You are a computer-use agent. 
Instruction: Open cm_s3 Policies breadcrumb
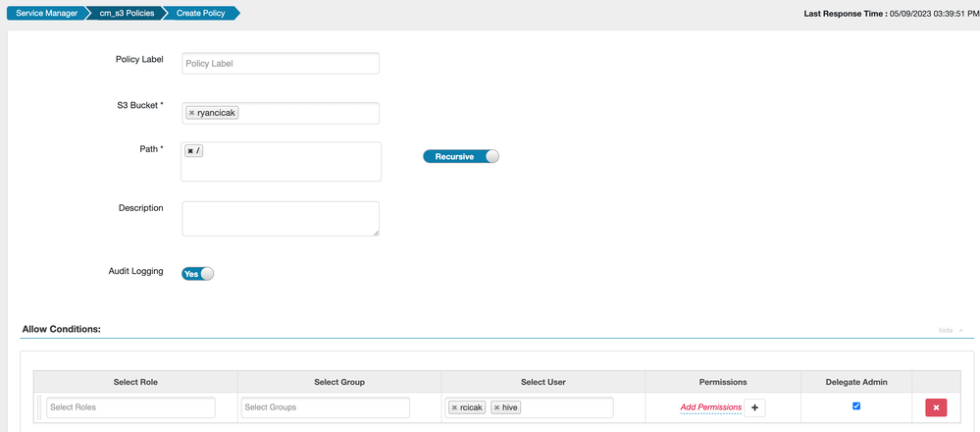click(127, 13)
